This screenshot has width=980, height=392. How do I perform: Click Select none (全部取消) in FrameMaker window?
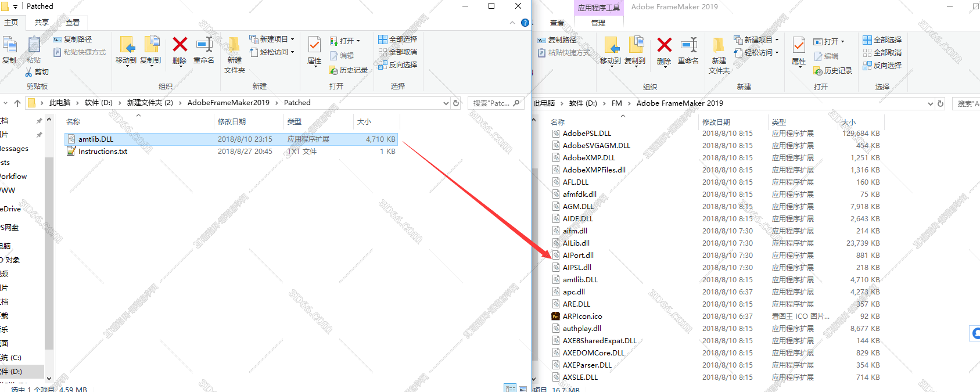[882, 53]
